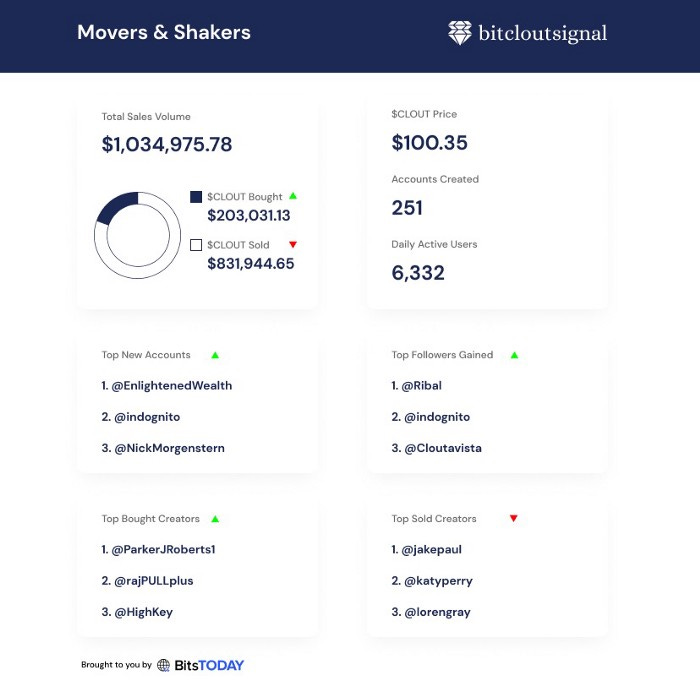Click the Top New Accounts heading
This screenshot has height=691, width=700.
coord(146,355)
